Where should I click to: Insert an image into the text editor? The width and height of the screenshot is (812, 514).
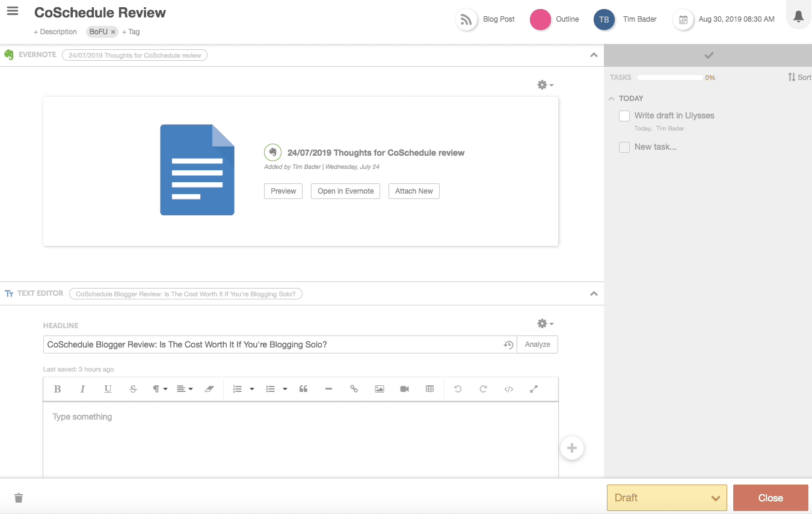(379, 389)
